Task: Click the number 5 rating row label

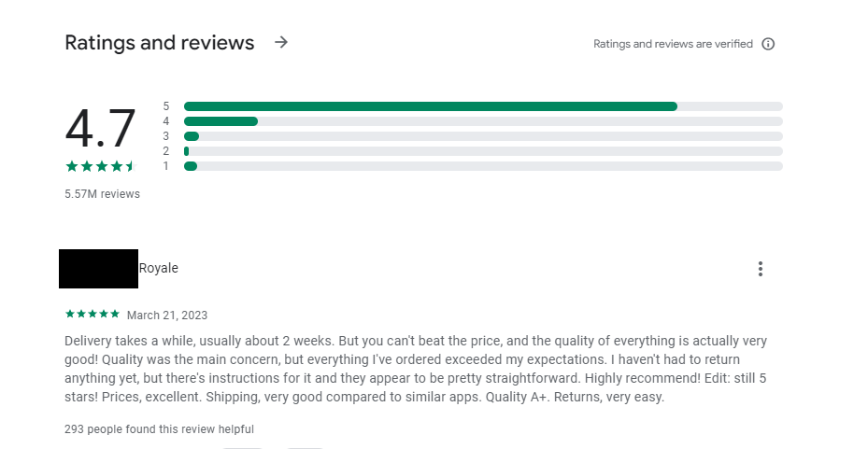Action: tap(166, 106)
